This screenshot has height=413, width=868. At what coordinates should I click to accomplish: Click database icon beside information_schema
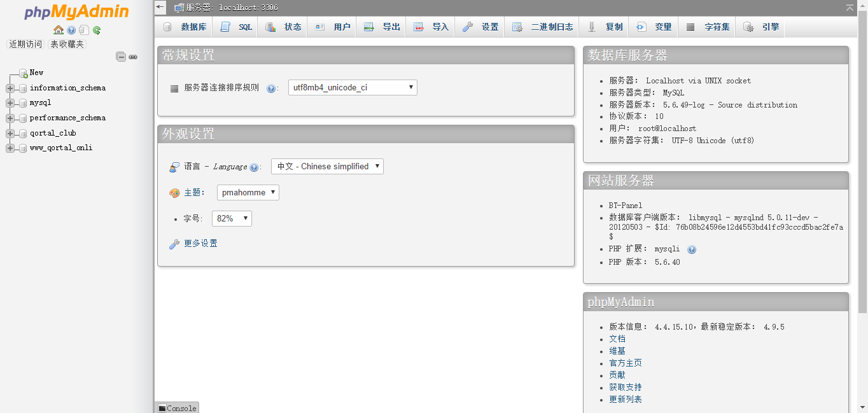pos(23,88)
